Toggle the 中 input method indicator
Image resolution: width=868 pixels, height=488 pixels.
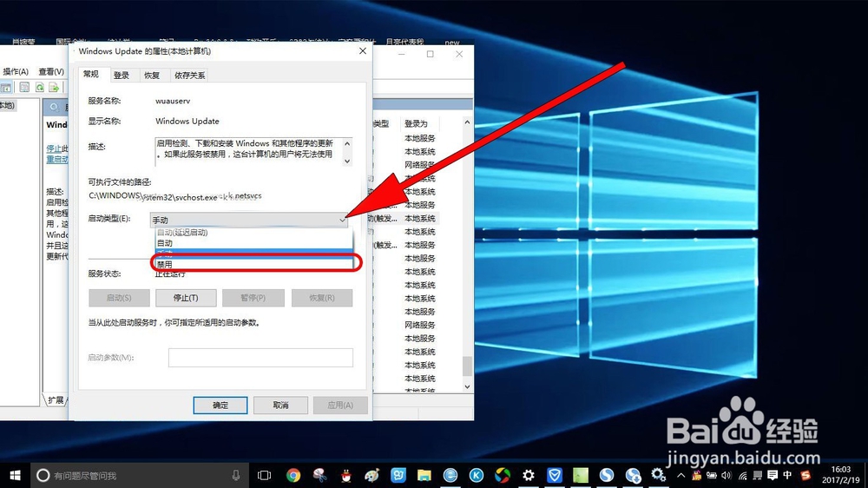787,475
